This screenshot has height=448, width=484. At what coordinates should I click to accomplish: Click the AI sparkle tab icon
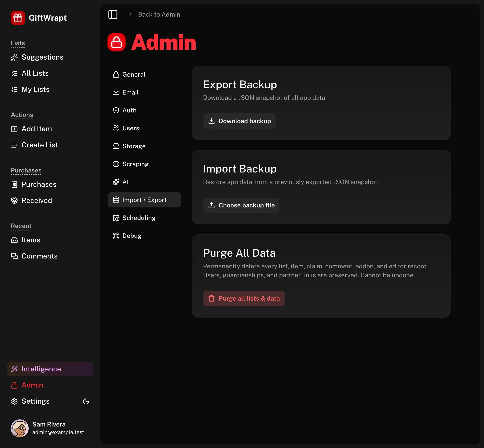(116, 182)
